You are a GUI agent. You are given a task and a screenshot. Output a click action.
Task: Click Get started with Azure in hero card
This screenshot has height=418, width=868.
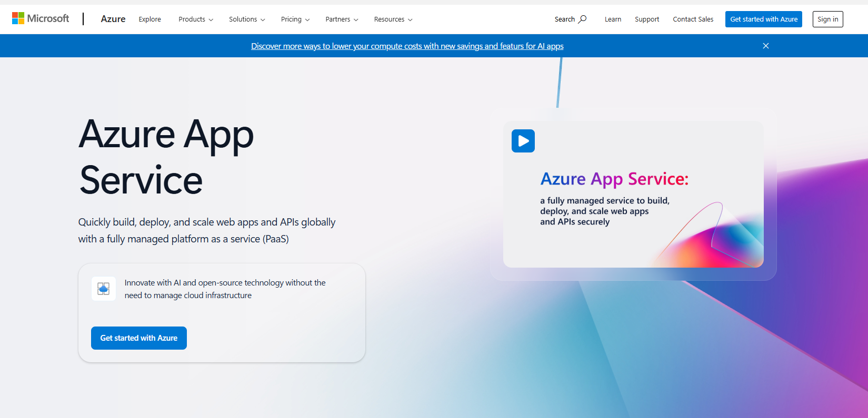click(139, 338)
